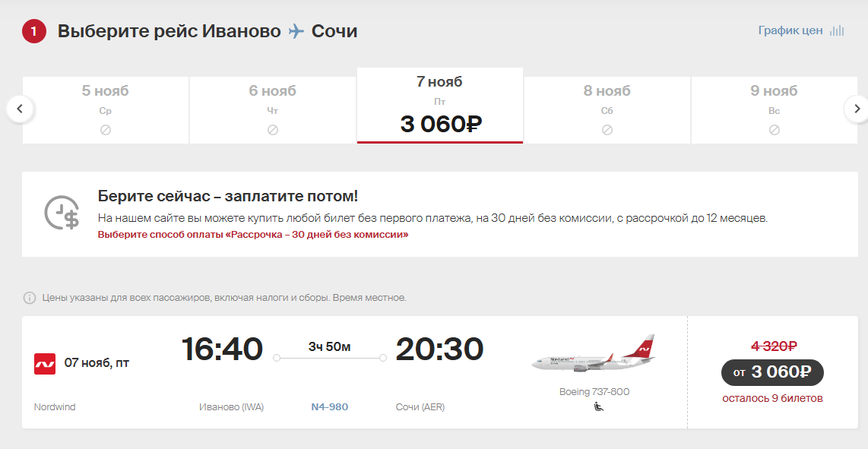
Task: Go to previous dates with left arrow
Action: click(20, 109)
